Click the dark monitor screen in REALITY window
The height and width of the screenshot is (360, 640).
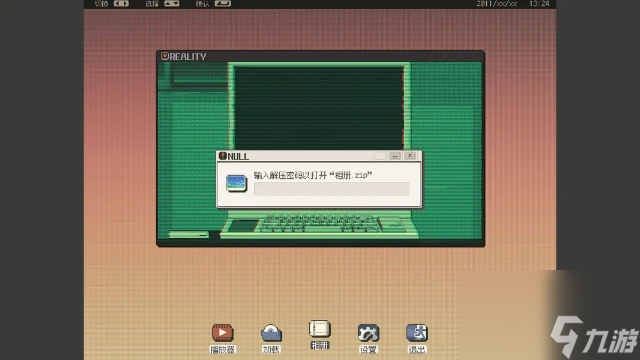318,108
